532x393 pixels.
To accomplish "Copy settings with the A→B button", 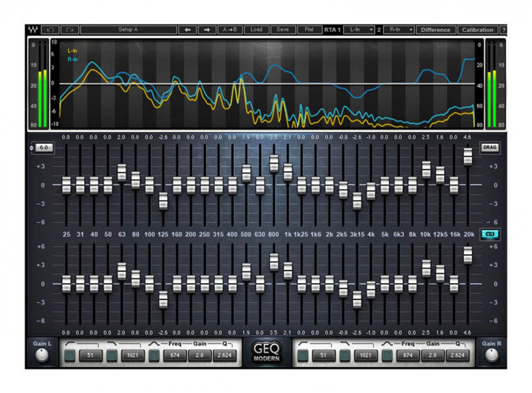I will click(230, 30).
